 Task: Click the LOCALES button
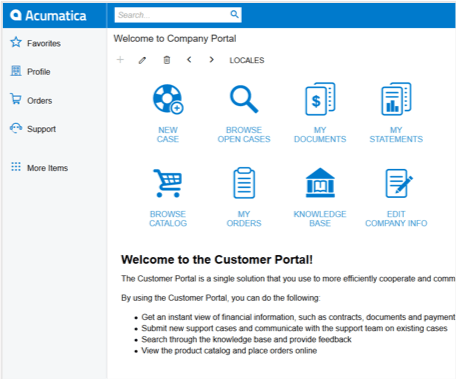point(247,60)
